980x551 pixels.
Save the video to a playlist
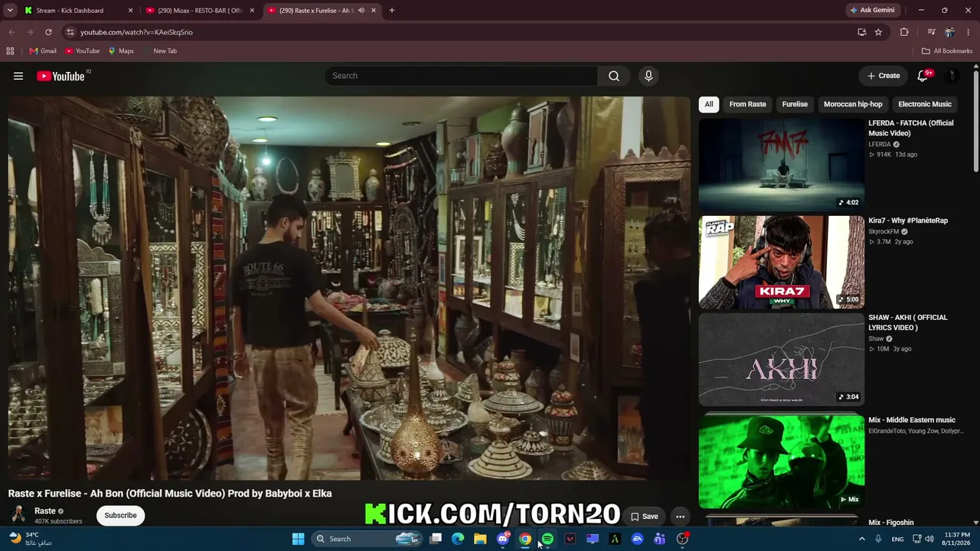point(645,517)
